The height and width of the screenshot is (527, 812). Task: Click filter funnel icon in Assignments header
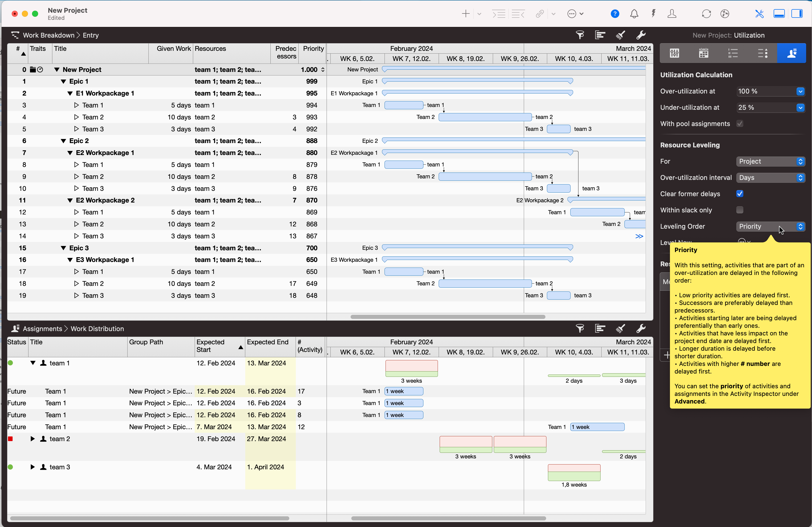(x=580, y=329)
